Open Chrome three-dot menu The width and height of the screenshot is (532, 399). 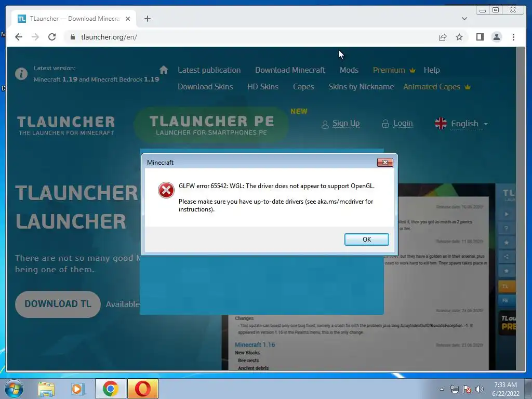513,37
